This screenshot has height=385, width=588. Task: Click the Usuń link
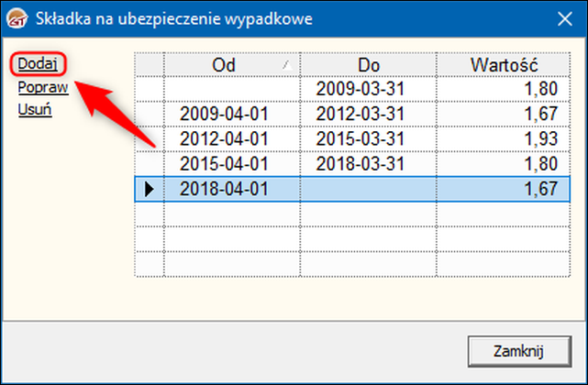click(x=35, y=110)
